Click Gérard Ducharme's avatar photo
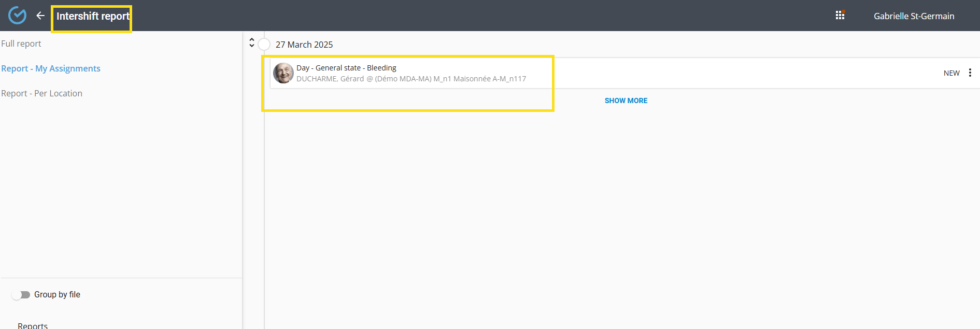The image size is (980, 329). click(x=283, y=73)
